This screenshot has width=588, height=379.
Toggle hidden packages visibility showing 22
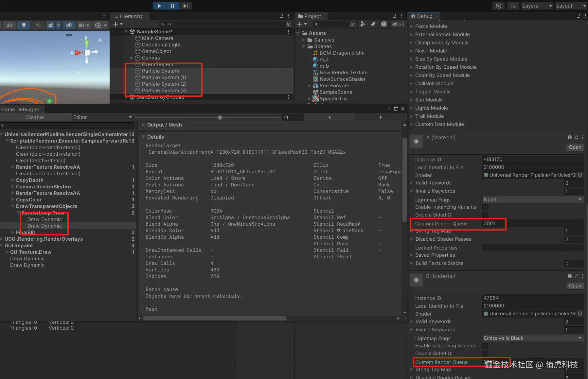pos(398,24)
